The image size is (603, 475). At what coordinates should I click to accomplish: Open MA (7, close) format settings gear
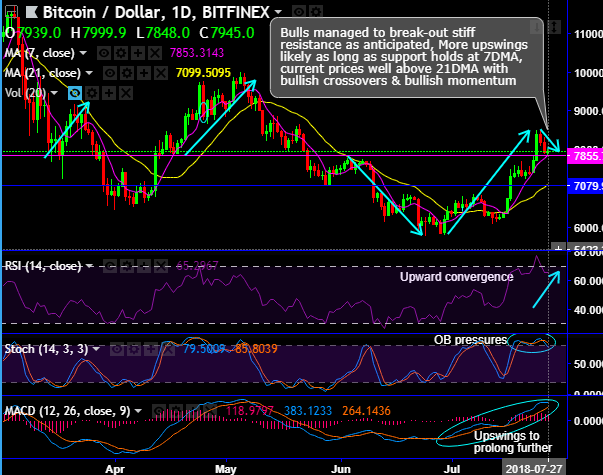121,53
